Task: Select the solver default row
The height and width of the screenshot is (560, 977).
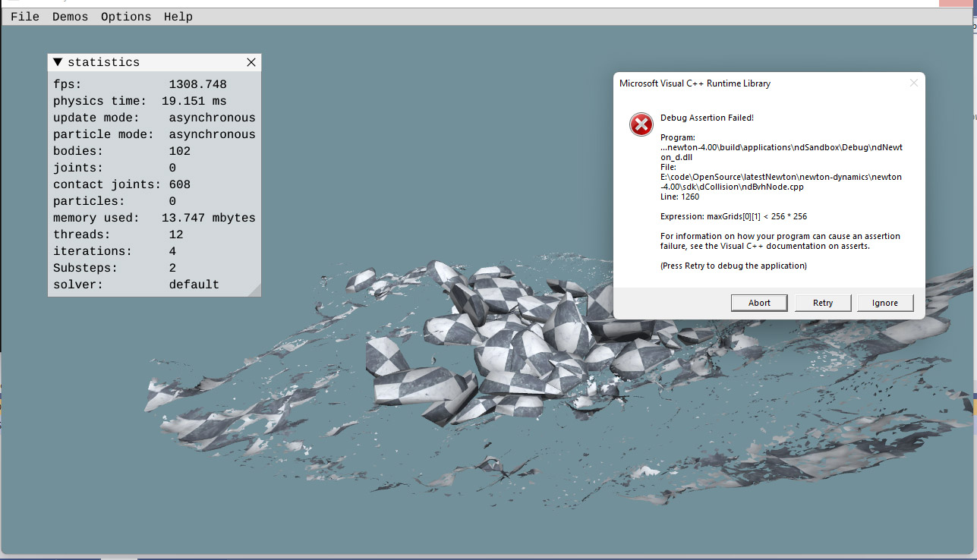Action: pyautogui.click(x=152, y=285)
